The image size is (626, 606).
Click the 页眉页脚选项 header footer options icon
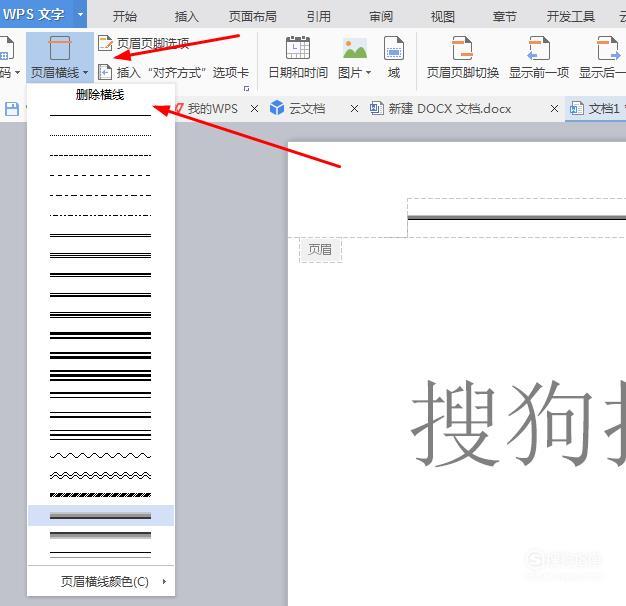pos(105,43)
